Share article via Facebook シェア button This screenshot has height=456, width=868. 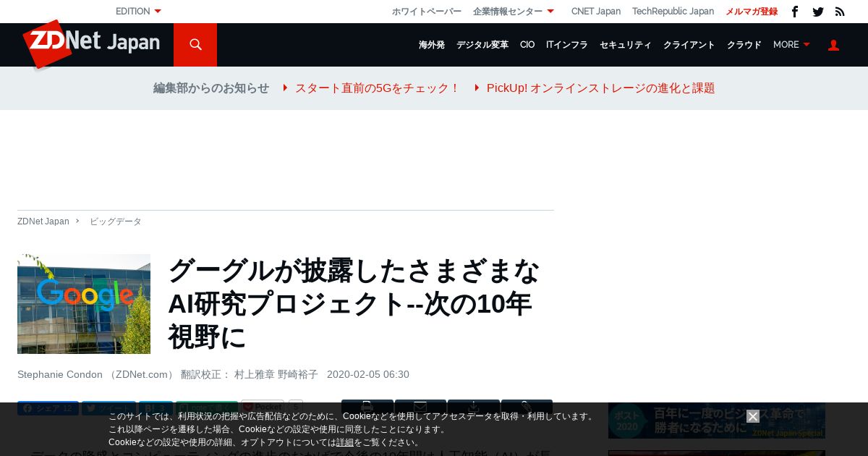click(48, 408)
